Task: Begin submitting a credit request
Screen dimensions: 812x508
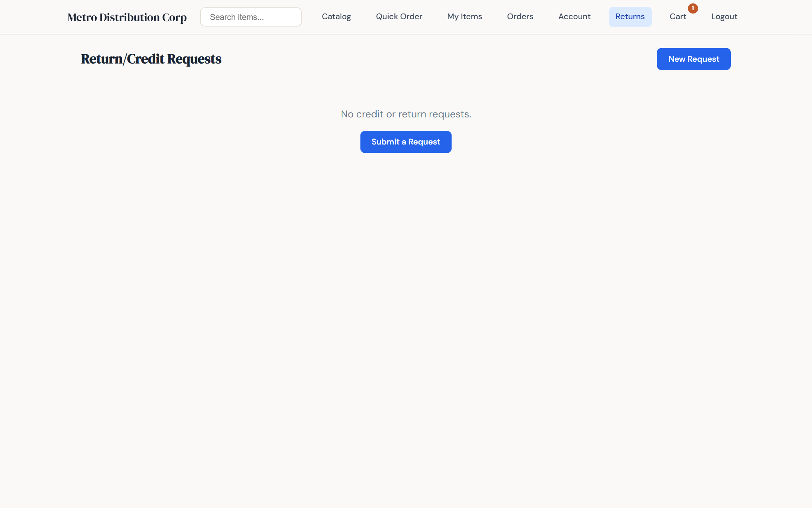Action: pos(406,142)
